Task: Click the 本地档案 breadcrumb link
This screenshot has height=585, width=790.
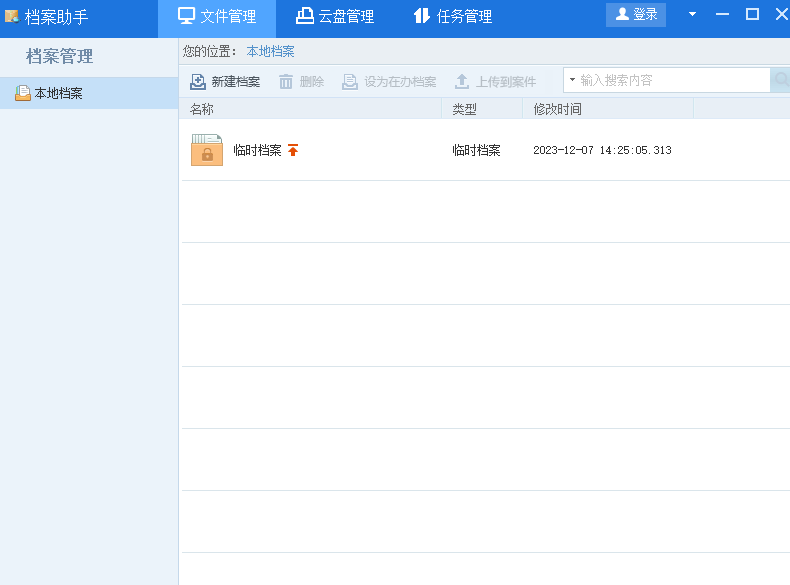Action: [270, 51]
